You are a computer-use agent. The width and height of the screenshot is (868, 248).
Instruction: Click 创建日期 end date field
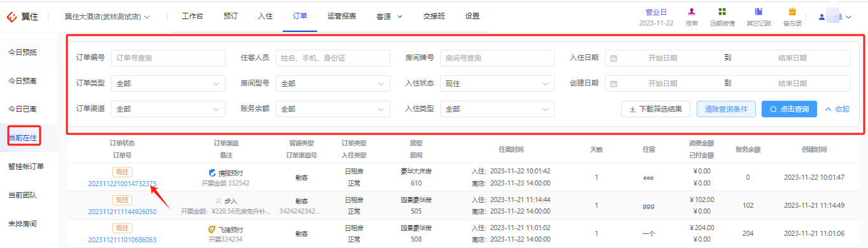[x=792, y=84]
